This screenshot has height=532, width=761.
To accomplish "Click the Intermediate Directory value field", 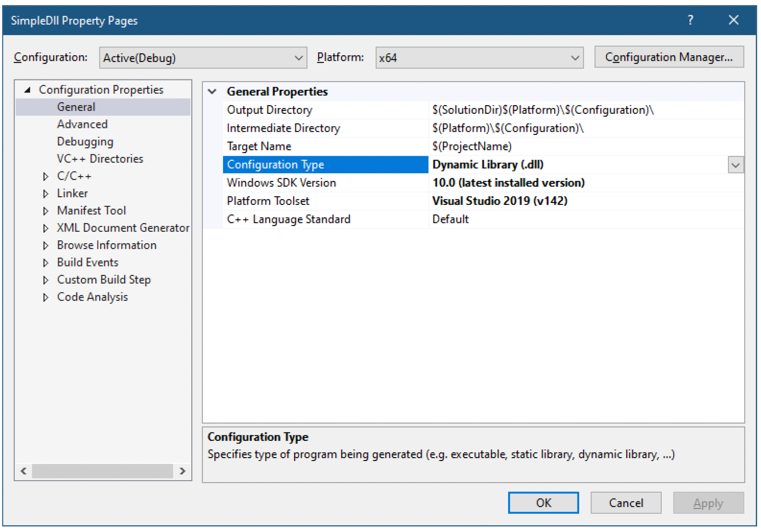I will click(x=586, y=128).
